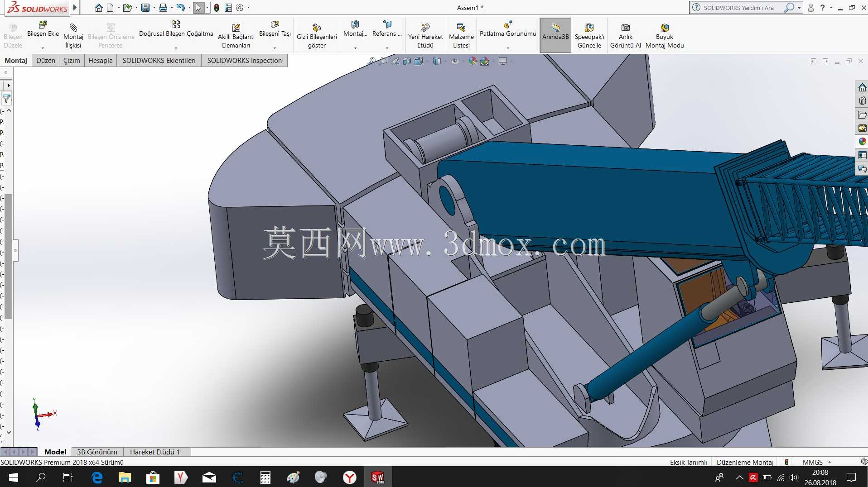The width and height of the screenshot is (868, 487).
Task: Switch to the Hesapla ribbon tab
Action: coord(101,61)
